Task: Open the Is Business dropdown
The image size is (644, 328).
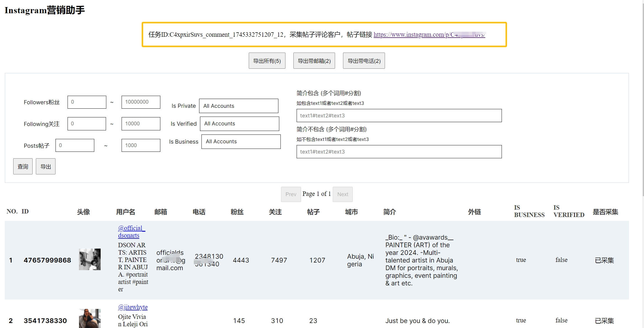Action: pyautogui.click(x=241, y=142)
